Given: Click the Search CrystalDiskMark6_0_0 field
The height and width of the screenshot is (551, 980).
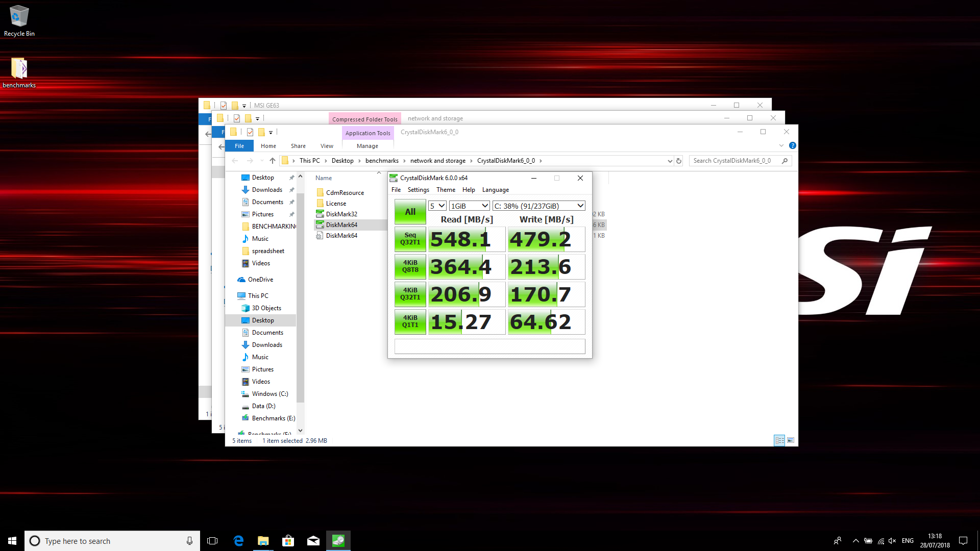Looking at the screenshot, I should click(735, 161).
